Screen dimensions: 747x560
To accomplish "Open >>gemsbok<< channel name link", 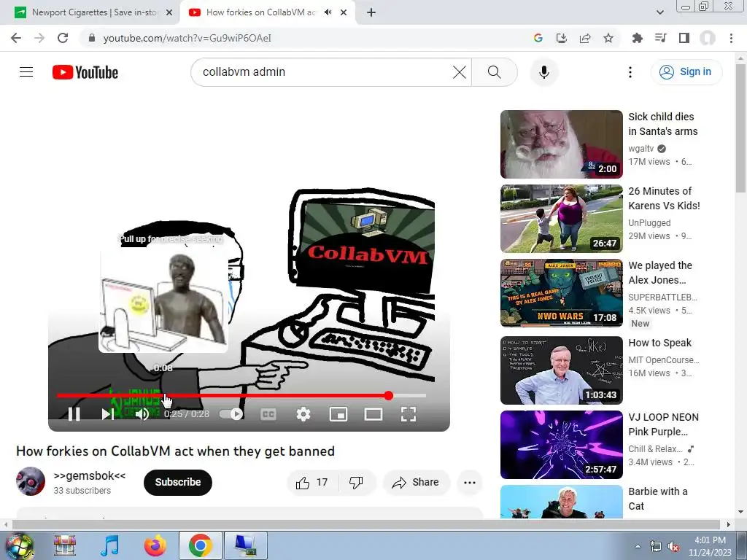I will (x=90, y=475).
